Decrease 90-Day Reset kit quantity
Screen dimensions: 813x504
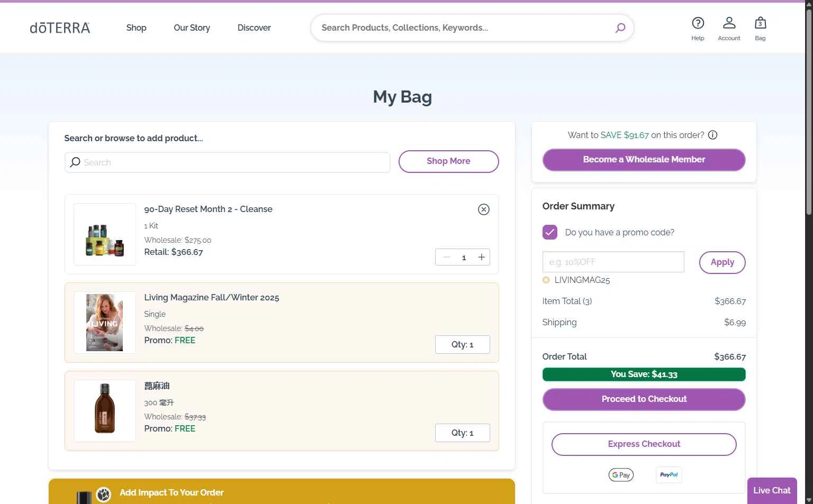point(446,258)
